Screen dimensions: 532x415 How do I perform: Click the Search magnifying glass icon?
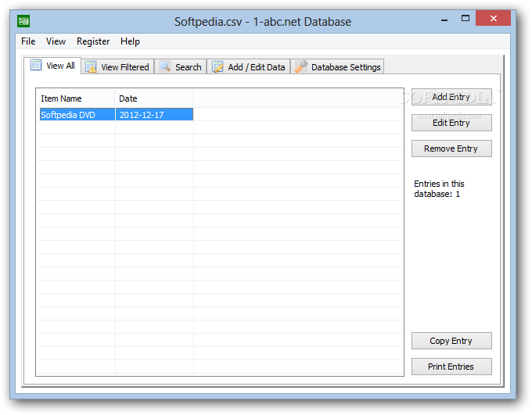click(x=165, y=66)
